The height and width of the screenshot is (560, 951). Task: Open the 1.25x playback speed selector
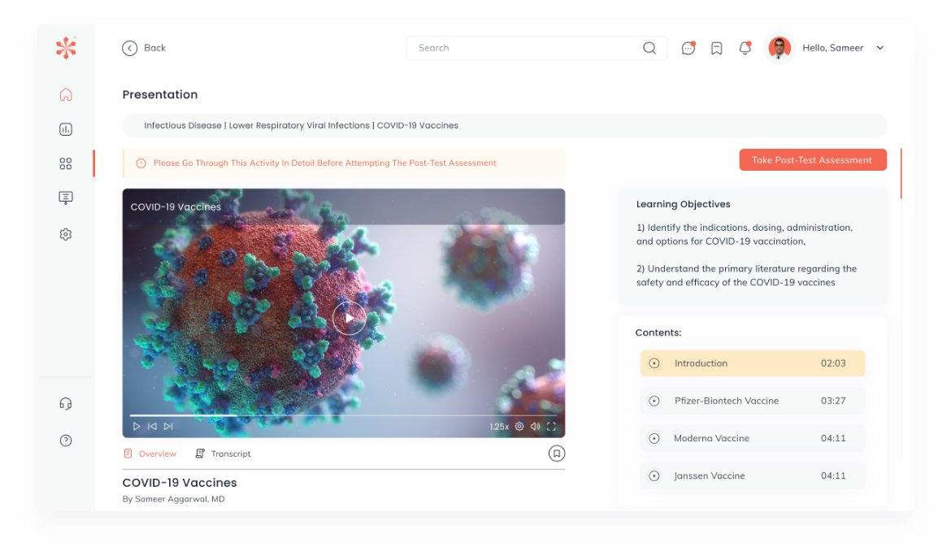[499, 427]
